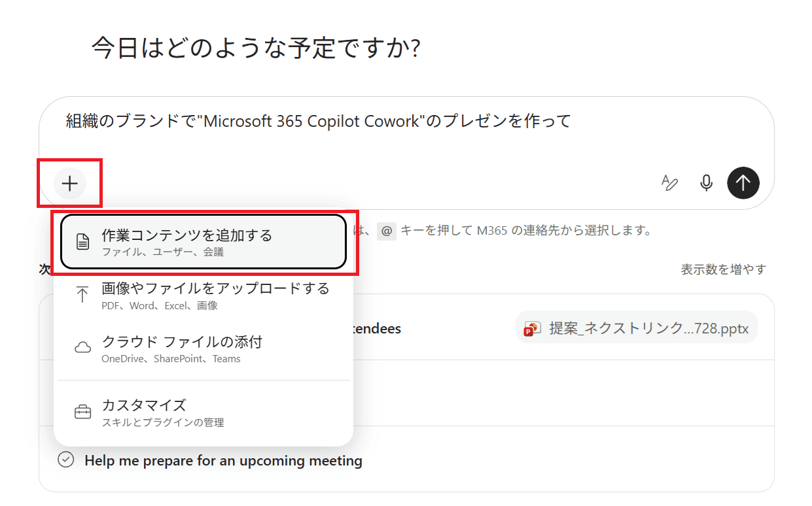Send the prompt with the arrow button
Image resolution: width=812 pixels, height=506 pixels.
point(743,182)
